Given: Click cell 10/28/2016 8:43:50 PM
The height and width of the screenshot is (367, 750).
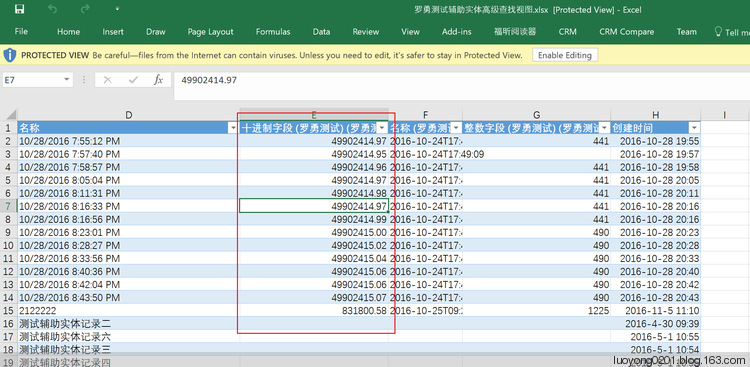Looking at the screenshot, I should point(128,297).
